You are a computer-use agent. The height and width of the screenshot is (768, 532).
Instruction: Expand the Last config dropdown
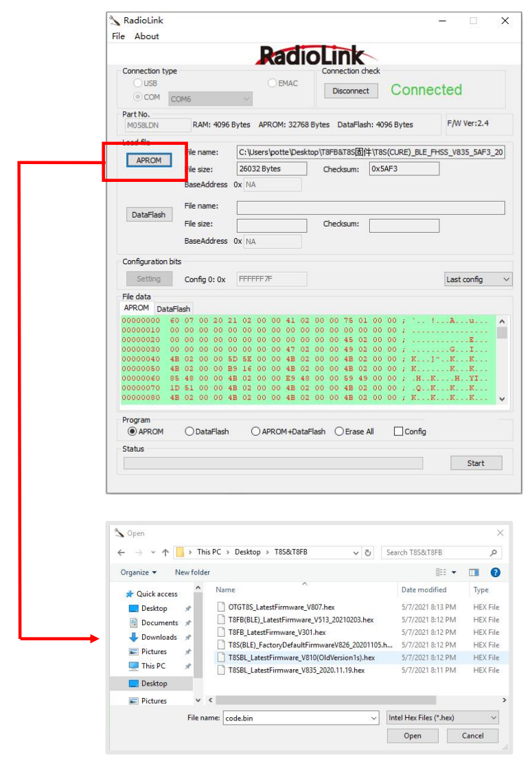click(478, 279)
